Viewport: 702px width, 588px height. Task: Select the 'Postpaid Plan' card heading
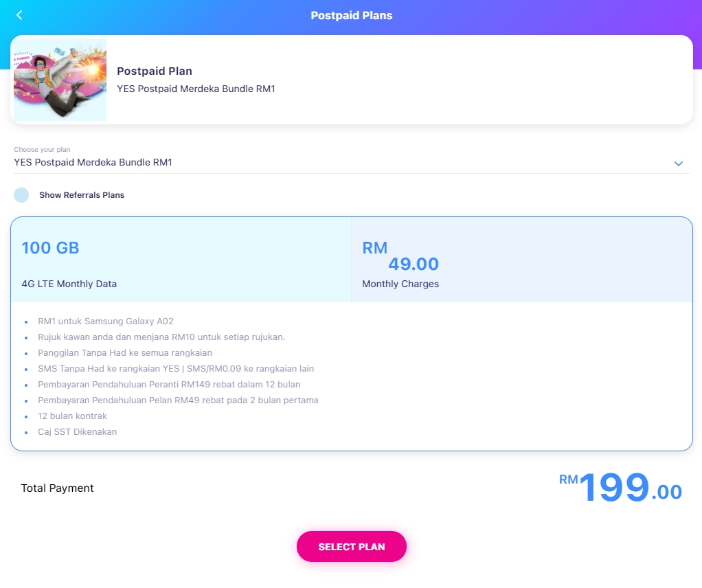(155, 71)
